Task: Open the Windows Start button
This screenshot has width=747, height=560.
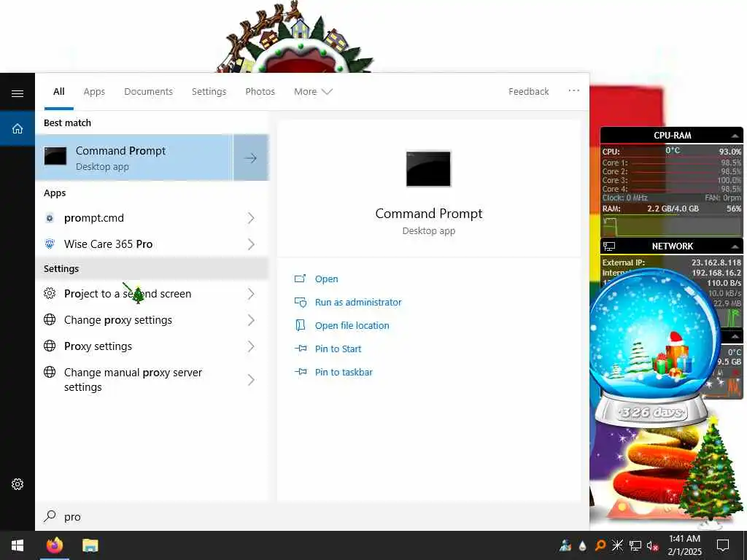Action: point(18,545)
